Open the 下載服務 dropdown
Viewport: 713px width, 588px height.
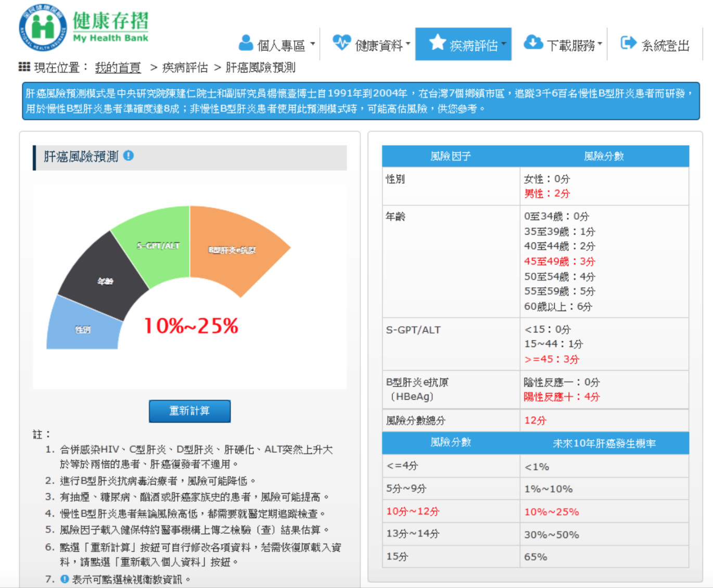[570, 44]
